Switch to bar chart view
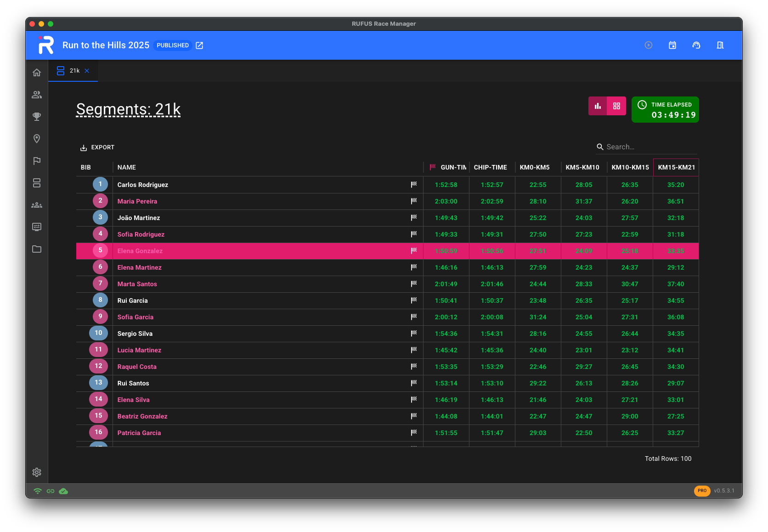The width and height of the screenshot is (768, 532). click(x=598, y=106)
